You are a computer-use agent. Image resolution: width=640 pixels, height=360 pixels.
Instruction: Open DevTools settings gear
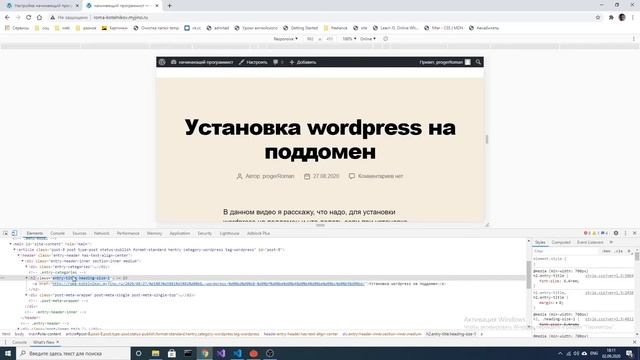(x=616, y=233)
